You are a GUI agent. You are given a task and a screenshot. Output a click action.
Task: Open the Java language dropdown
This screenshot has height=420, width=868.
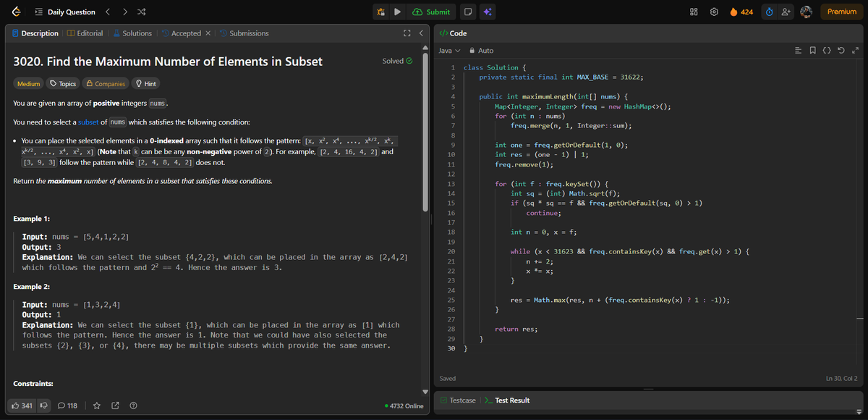pos(449,51)
